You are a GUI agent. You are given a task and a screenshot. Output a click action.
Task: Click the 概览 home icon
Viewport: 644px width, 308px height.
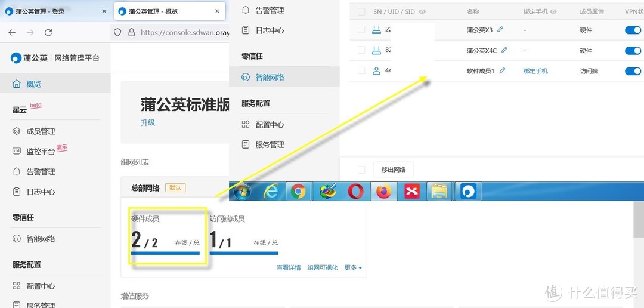pyautogui.click(x=17, y=84)
